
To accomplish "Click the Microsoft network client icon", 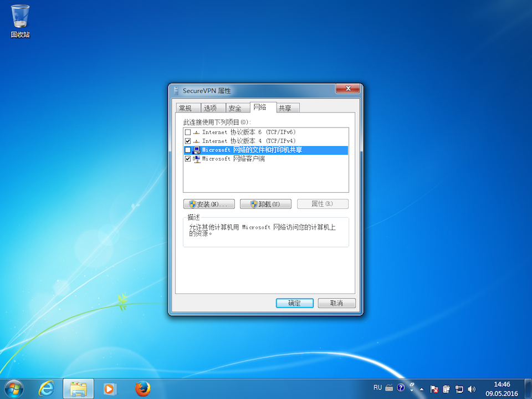I will click(196, 159).
